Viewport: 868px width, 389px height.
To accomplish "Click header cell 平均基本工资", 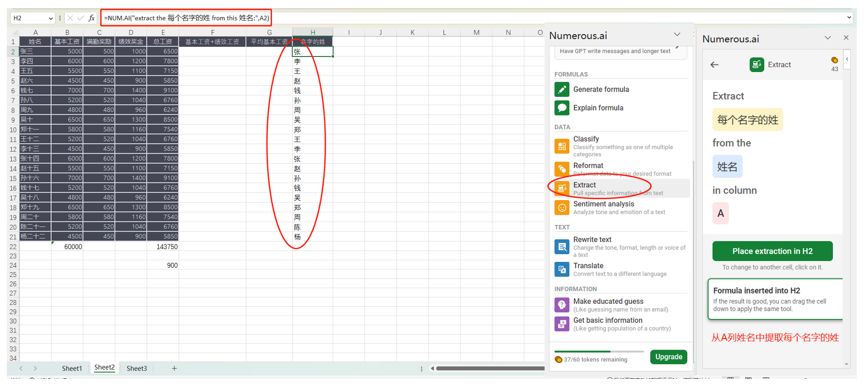I will tap(269, 42).
